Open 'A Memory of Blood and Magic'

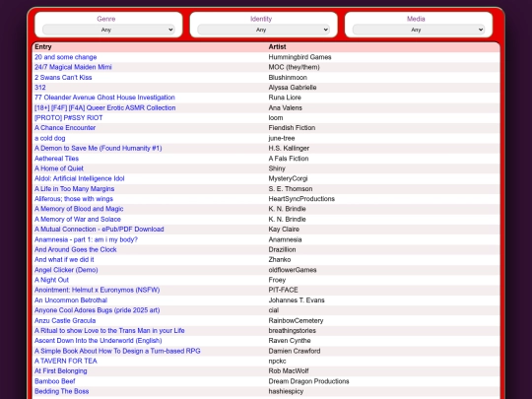point(79,209)
